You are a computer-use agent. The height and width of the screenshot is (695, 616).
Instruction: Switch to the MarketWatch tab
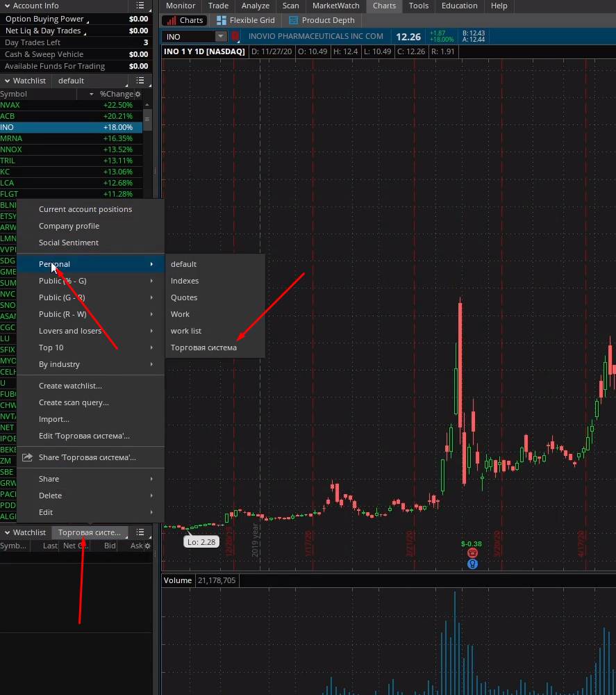tap(335, 6)
